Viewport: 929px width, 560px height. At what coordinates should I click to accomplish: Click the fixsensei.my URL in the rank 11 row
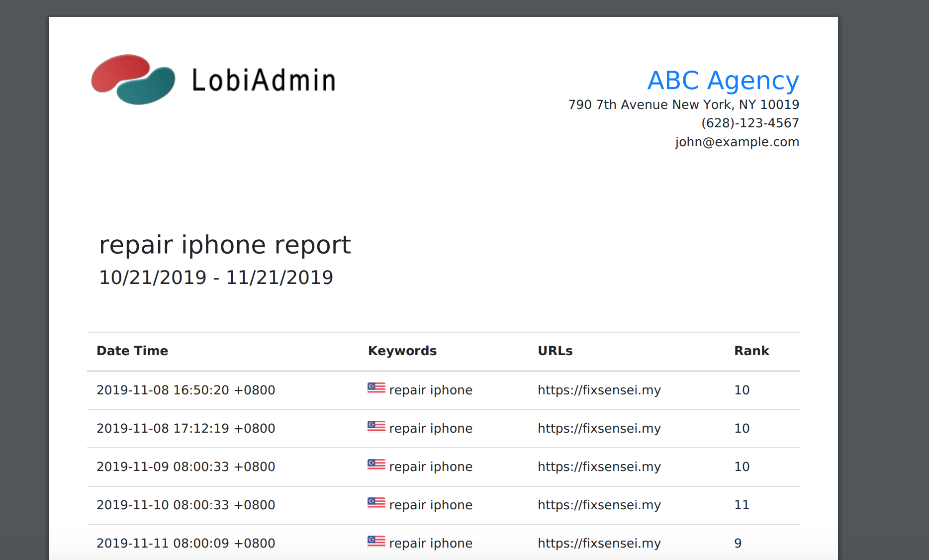coord(599,505)
